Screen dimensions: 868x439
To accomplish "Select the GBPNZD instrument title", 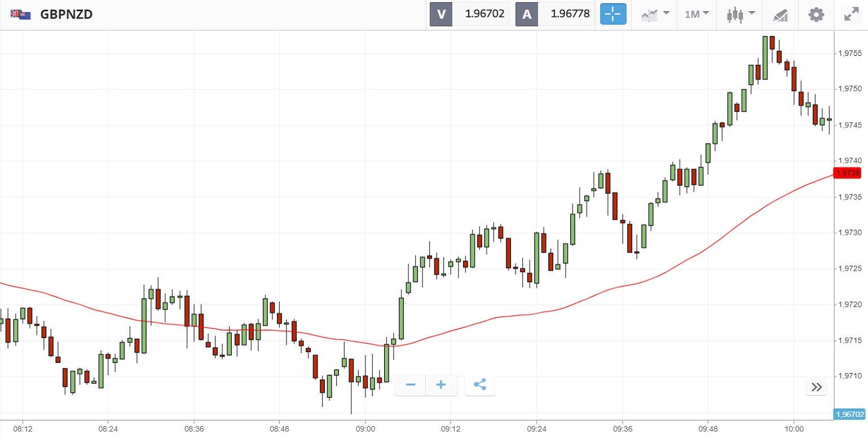I will 66,15.
